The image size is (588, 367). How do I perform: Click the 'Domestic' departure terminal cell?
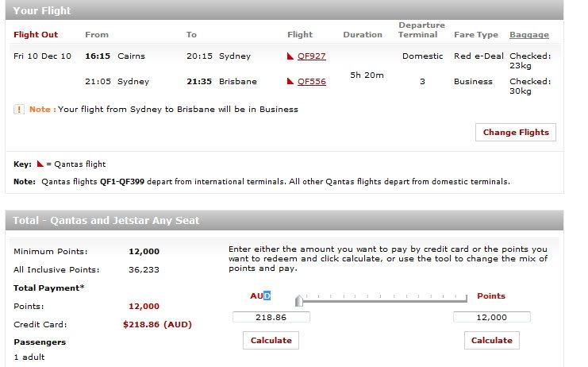click(x=423, y=56)
